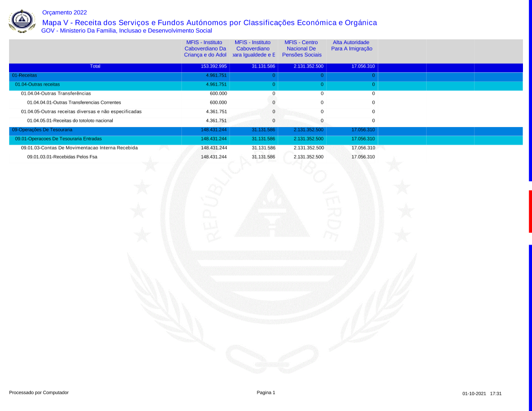
Task: Click the red bar on the right edge
Action: tap(530, 211)
